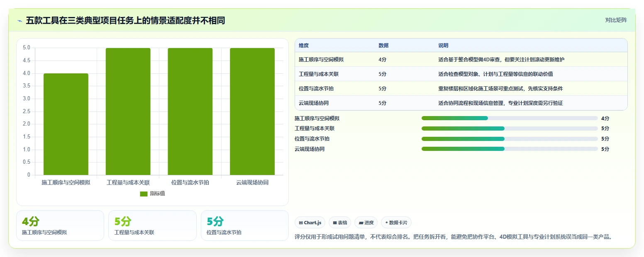Click the footnote starting 评分仅用于形成试用问题清单
Image resolution: width=644 pixels, height=257 pixels.
point(454,237)
